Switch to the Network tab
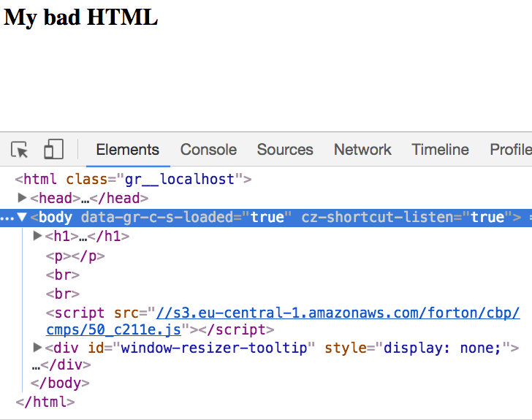This screenshot has width=532, height=420. pos(362,150)
